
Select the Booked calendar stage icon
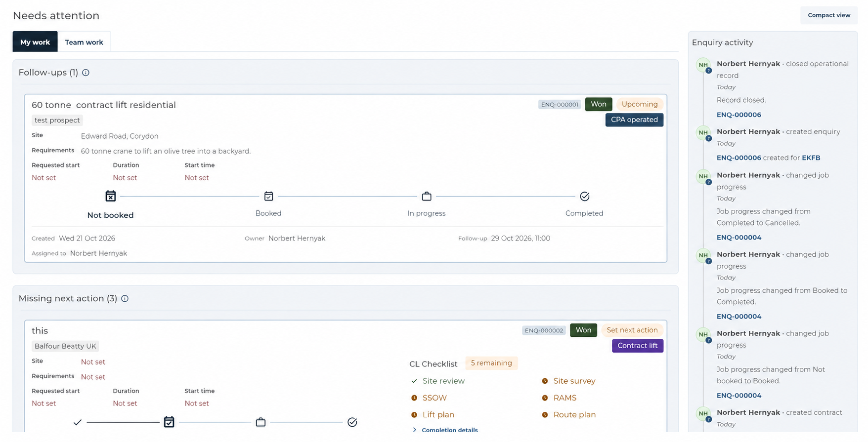click(x=268, y=196)
